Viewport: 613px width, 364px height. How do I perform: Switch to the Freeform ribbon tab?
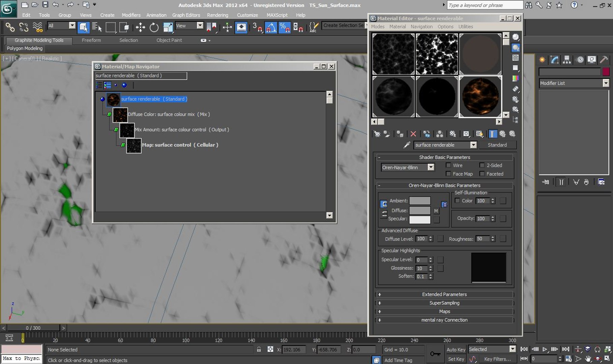click(x=91, y=40)
